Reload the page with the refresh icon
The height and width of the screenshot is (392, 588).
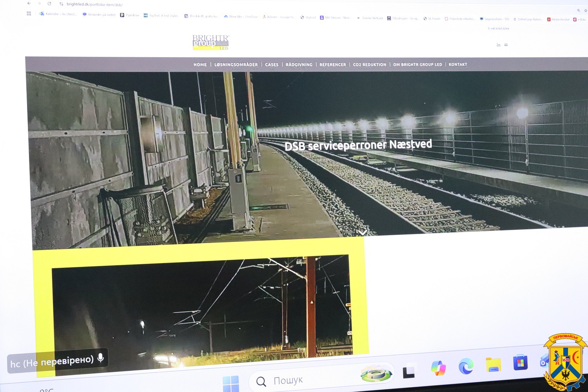[49, 4]
